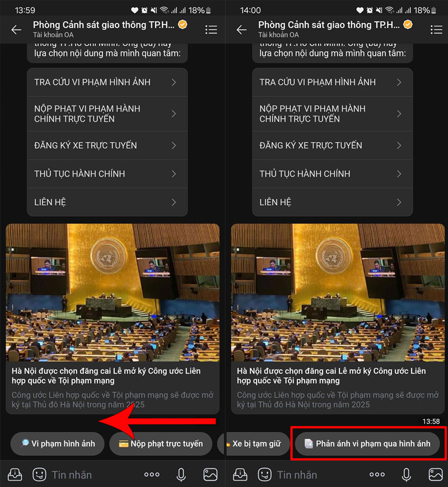Tap the Vi phạm hình ảnh quick reply
Viewport: 448px width, 487px height.
[x=58, y=443]
